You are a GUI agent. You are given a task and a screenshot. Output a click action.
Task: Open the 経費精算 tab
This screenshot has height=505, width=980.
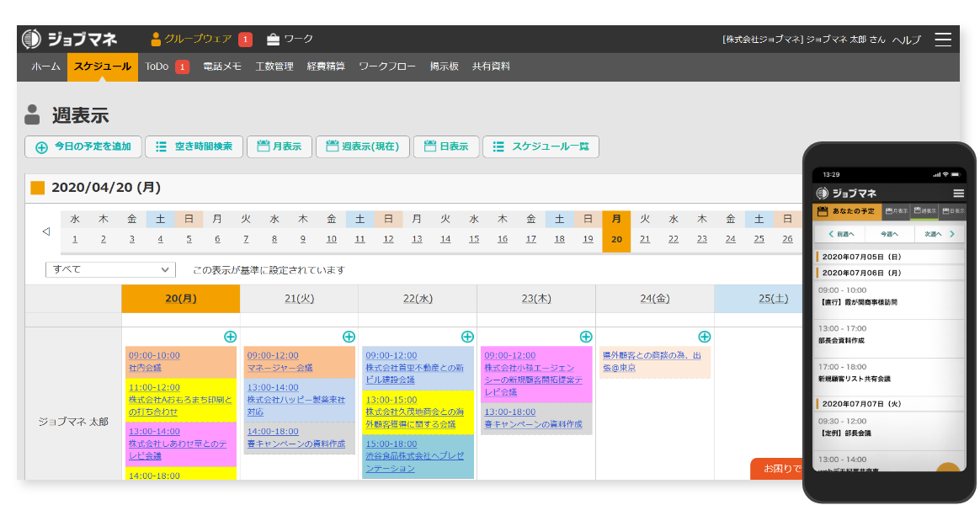click(x=326, y=66)
